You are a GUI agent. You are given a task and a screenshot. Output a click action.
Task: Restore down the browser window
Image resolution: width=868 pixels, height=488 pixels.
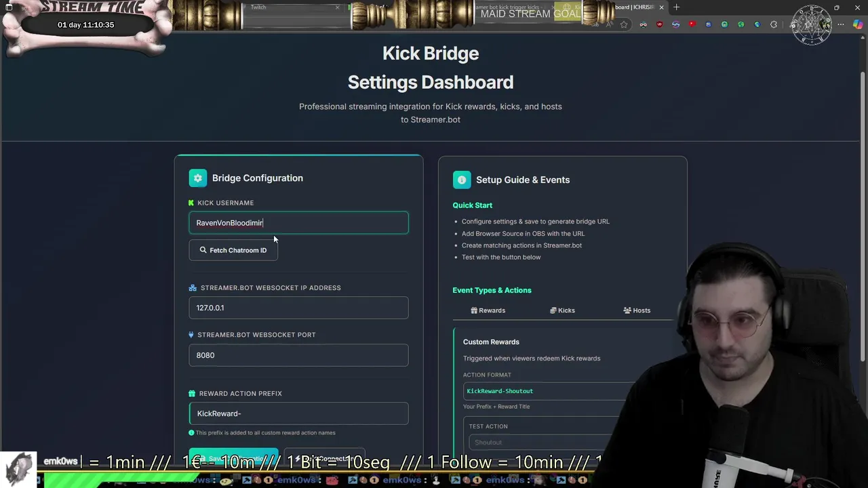[836, 7]
